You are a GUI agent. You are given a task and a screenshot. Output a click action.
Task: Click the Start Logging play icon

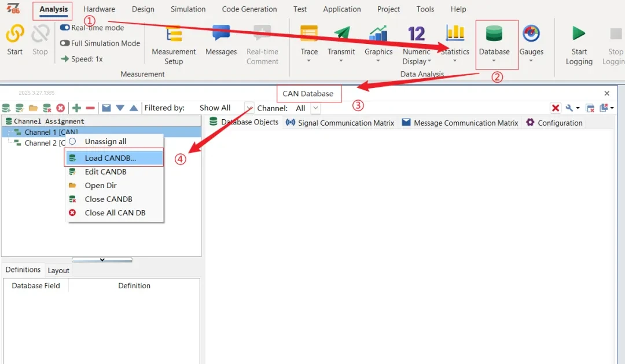[579, 34]
